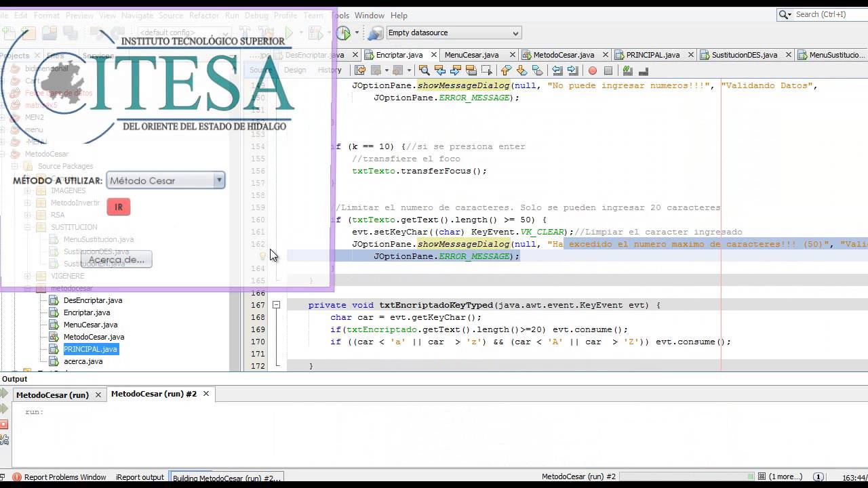
Task: Close the MetodoCesar (run) #2 output tab
Action: coord(205,394)
